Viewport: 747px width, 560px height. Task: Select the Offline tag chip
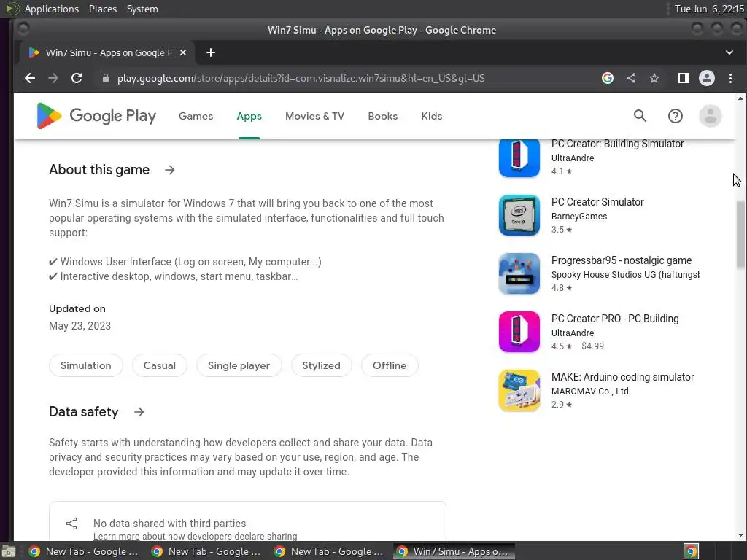pyautogui.click(x=390, y=365)
